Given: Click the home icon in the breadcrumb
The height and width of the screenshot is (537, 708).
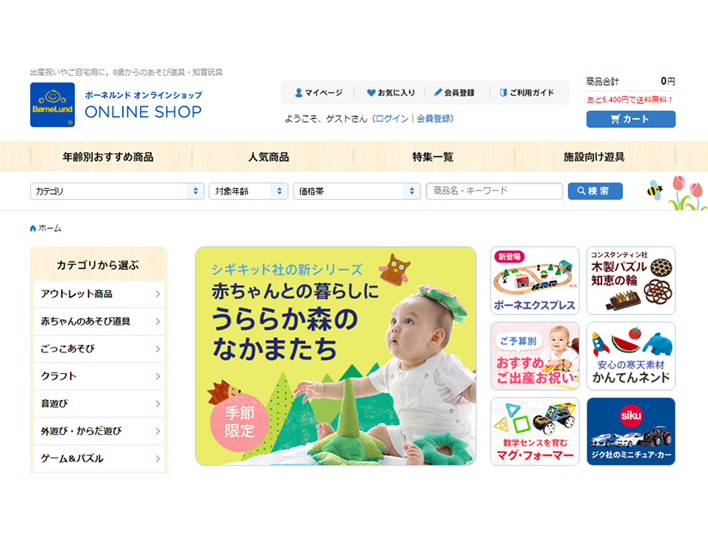Looking at the screenshot, I should pos(33,228).
